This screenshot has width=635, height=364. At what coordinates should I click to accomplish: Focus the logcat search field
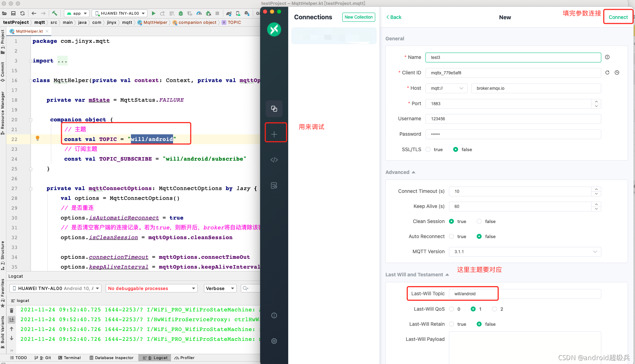(x=251, y=288)
